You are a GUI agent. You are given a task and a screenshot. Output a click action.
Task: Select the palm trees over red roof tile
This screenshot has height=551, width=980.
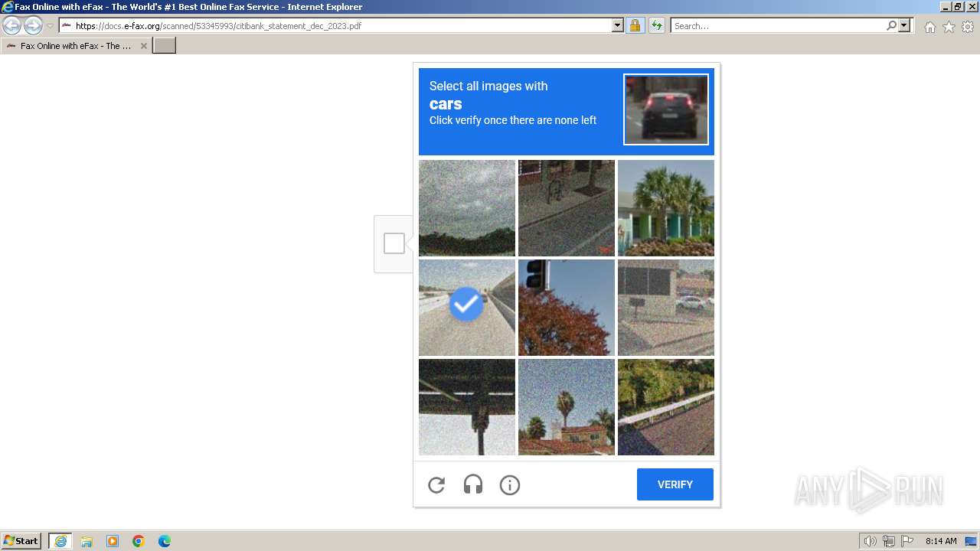(x=567, y=407)
